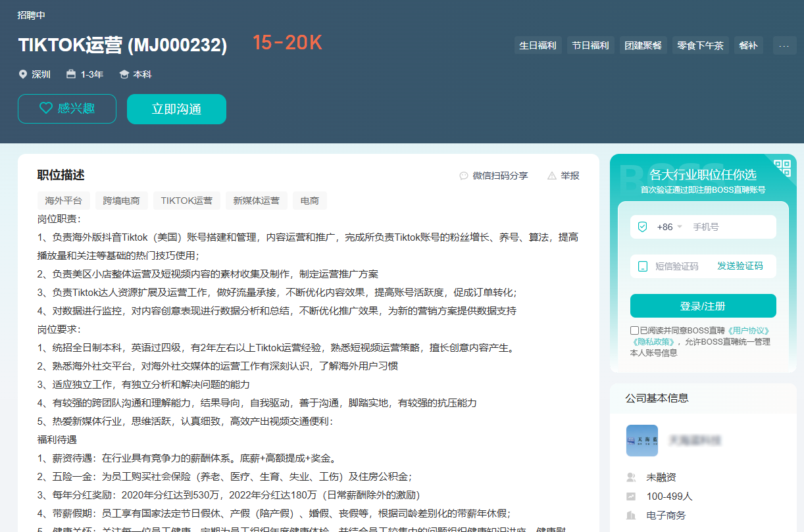
Task: Open the 《隐私政策》 link
Action: pyautogui.click(x=652, y=342)
